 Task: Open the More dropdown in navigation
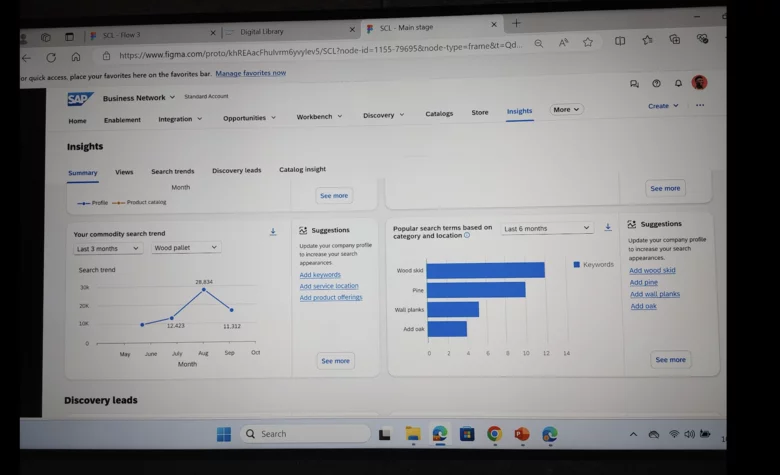(566, 109)
